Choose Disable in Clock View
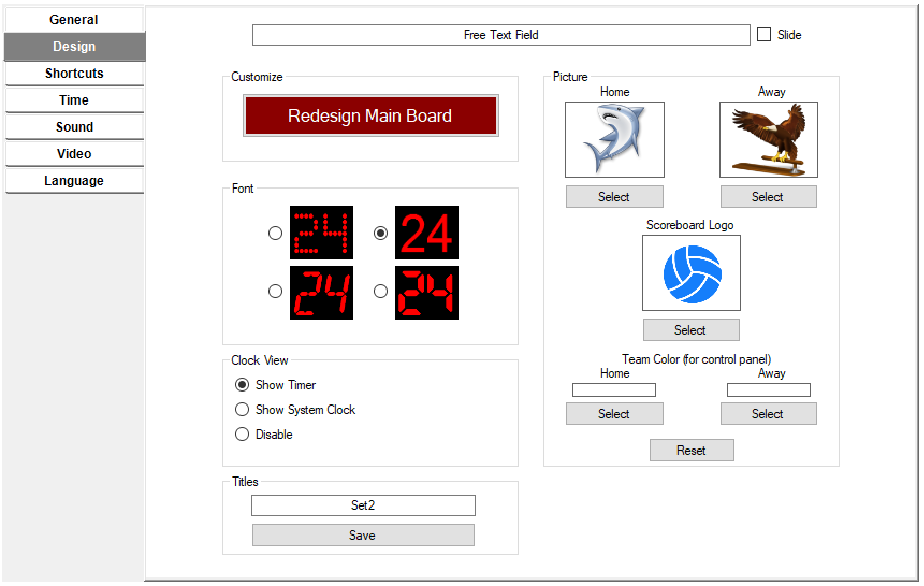 click(242, 435)
